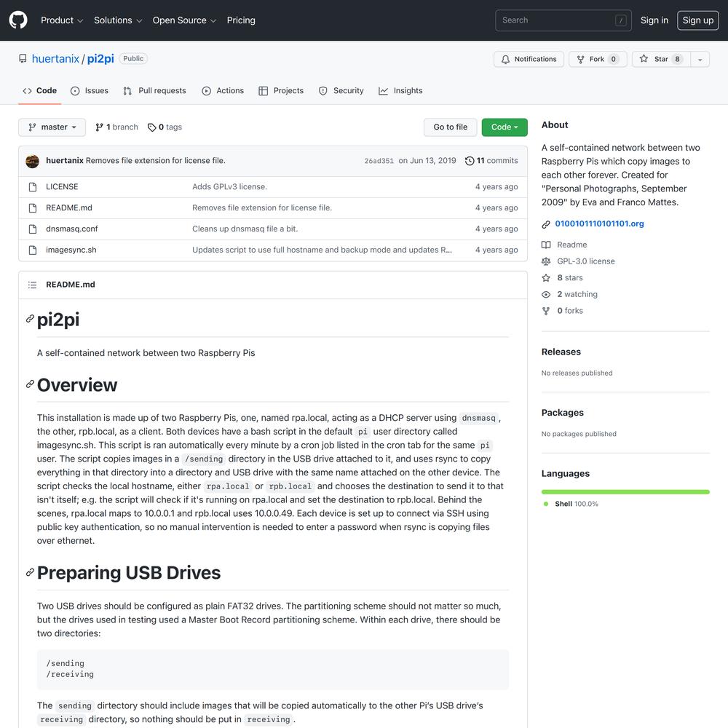This screenshot has width=728, height=728.
Task: View the 0 tags link
Action: coord(165,127)
